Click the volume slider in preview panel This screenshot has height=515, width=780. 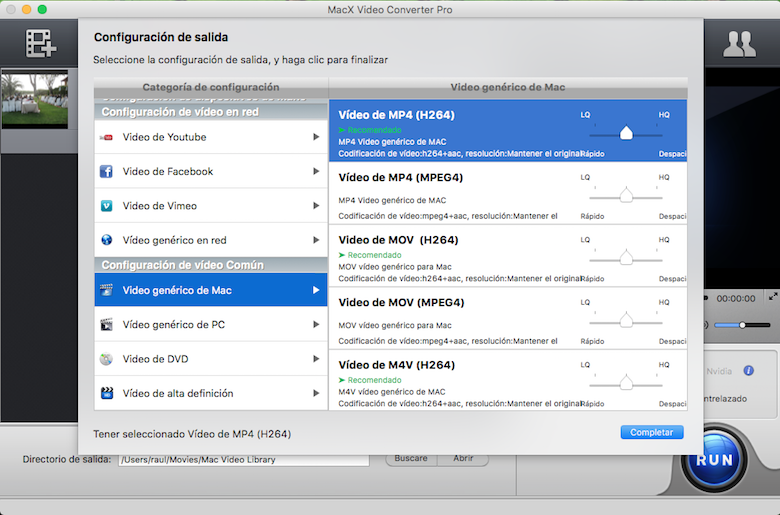point(742,325)
